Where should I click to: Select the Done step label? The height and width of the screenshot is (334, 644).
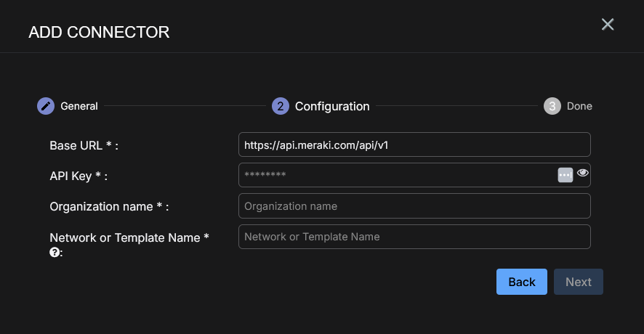pos(579,106)
